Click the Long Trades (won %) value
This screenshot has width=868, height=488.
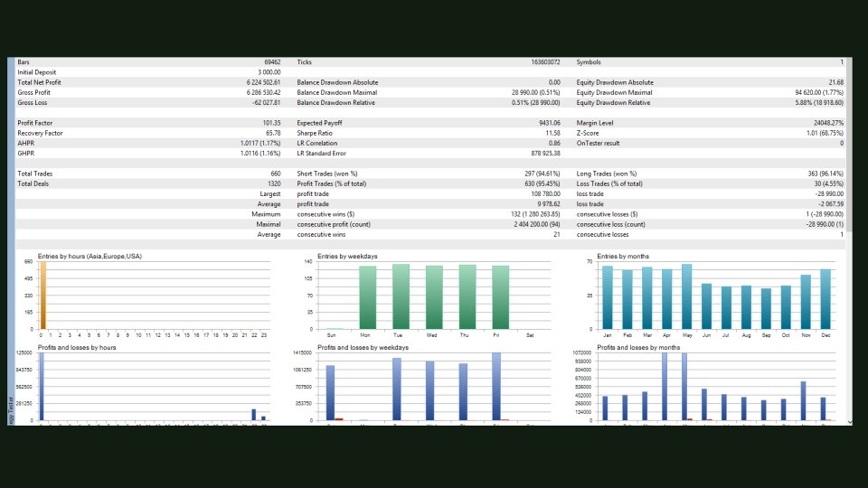pos(826,174)
